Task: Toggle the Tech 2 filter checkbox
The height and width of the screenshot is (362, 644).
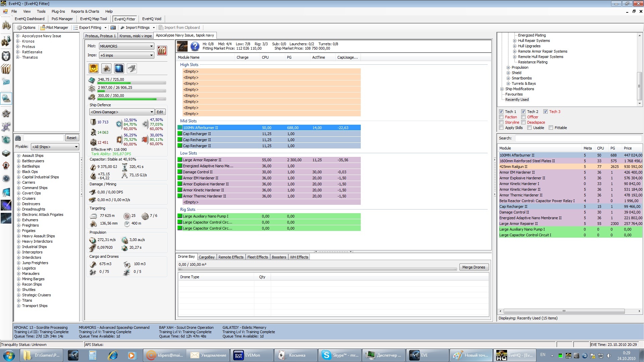Action: (524, 112)
